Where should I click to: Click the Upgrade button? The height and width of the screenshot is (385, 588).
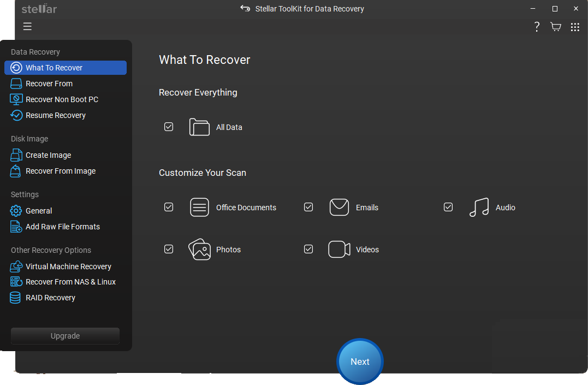tap(65, 336)
